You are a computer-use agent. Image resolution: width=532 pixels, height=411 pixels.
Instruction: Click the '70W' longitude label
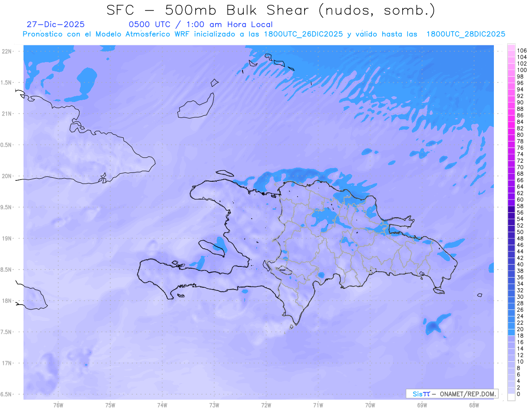pos(370,405)
